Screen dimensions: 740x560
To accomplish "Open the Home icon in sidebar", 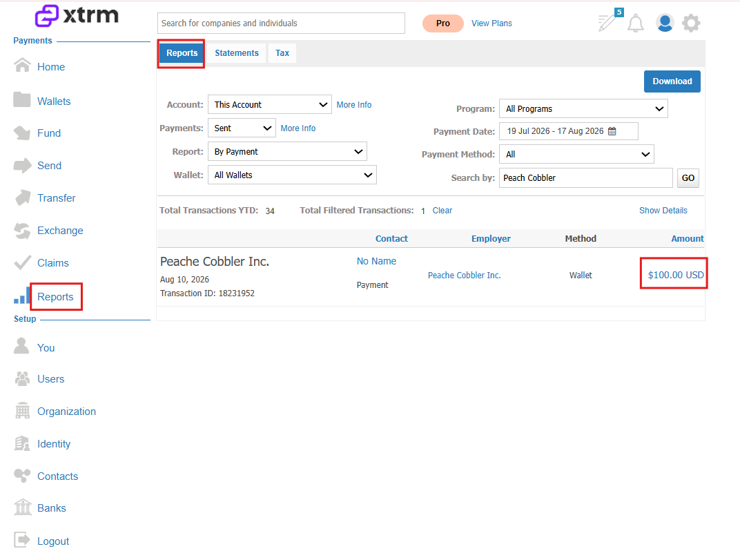I will point(22,65).
